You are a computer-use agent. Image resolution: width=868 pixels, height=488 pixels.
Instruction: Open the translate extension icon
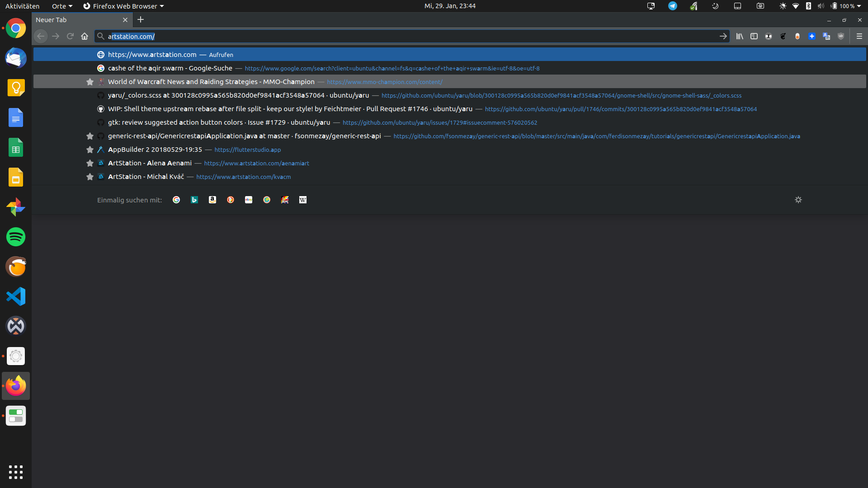pyautogui.click(x=826, y=36)
